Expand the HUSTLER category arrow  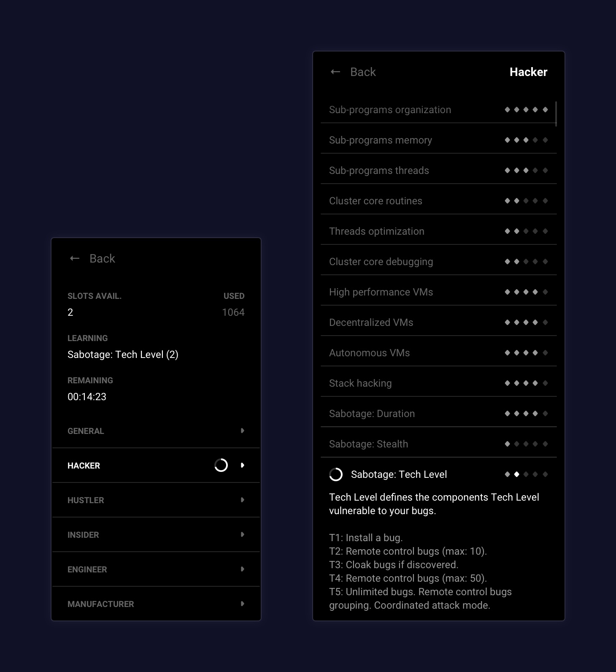(x=242, y=500)
